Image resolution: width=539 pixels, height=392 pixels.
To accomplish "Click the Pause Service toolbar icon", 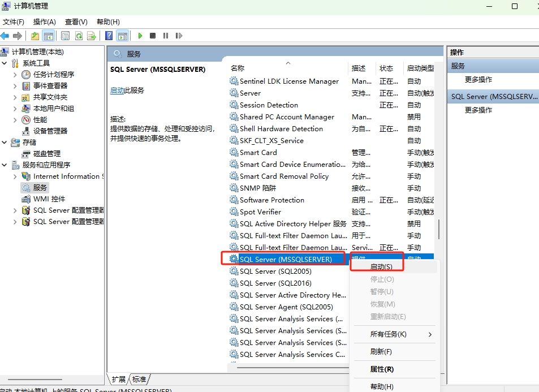I will [166, 36].
